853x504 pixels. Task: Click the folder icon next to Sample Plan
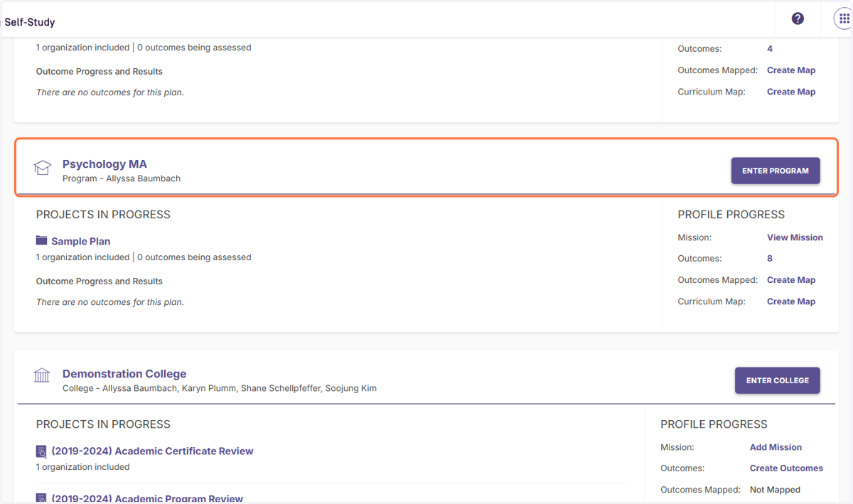41,241
